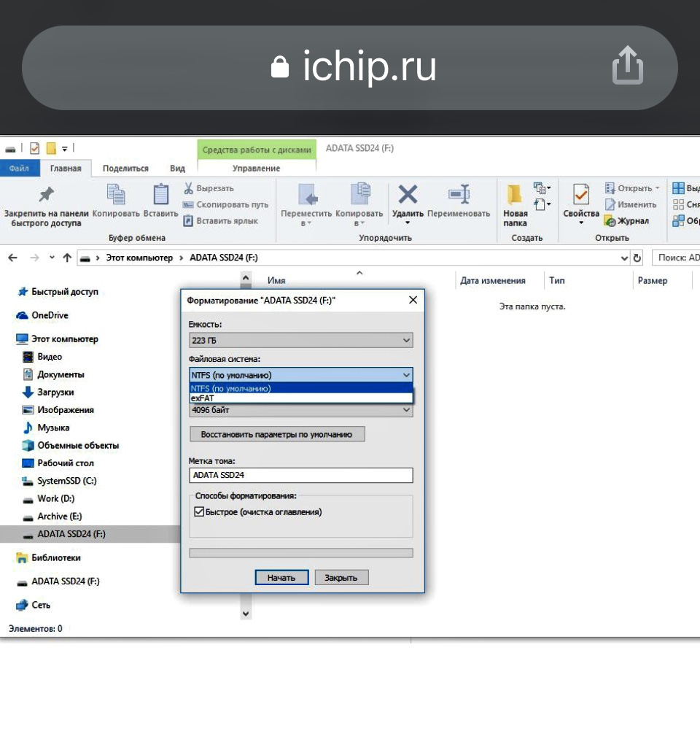
Task: Select Быстрый доступ in sidebar
Action: [58, 292]
